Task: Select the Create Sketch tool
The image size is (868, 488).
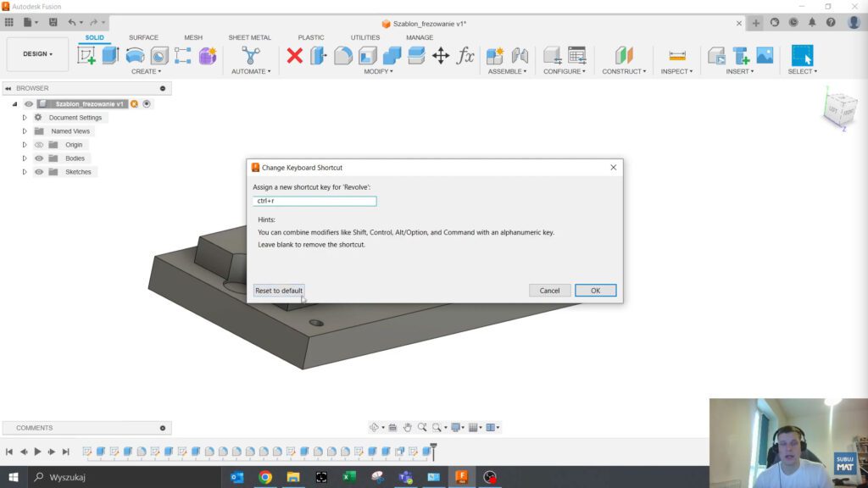Action: pos(86,55)
